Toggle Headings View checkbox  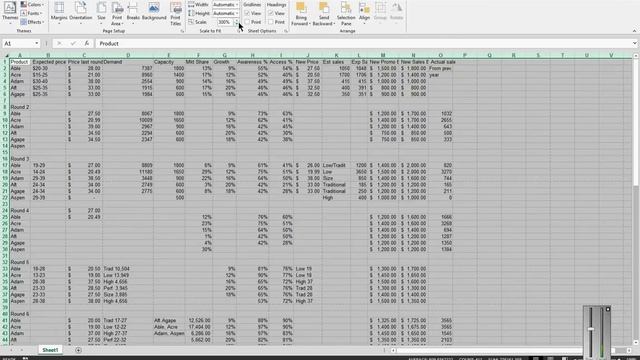pos(271,13)
